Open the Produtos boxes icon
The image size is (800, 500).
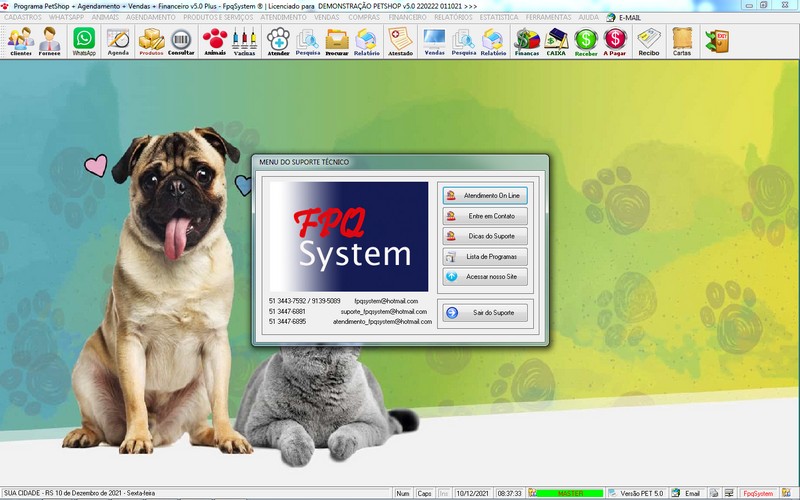(152, 41)
